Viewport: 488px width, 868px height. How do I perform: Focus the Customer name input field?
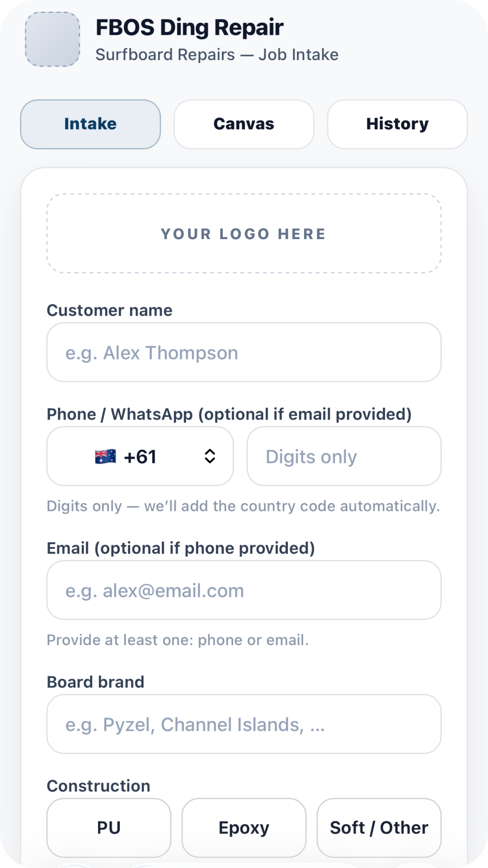(x=244, y=353)
